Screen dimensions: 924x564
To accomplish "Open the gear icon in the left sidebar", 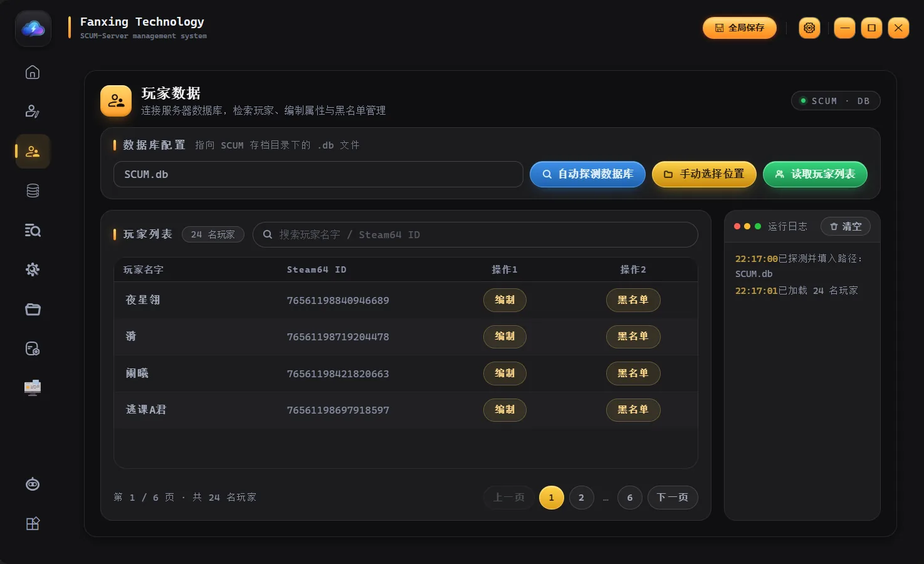I will [x=33, y=269].
